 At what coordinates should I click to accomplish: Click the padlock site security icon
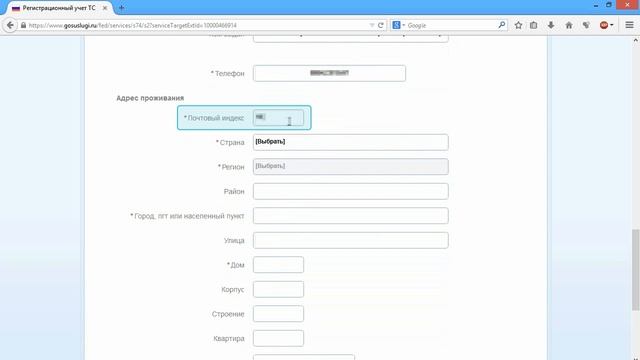23,25
